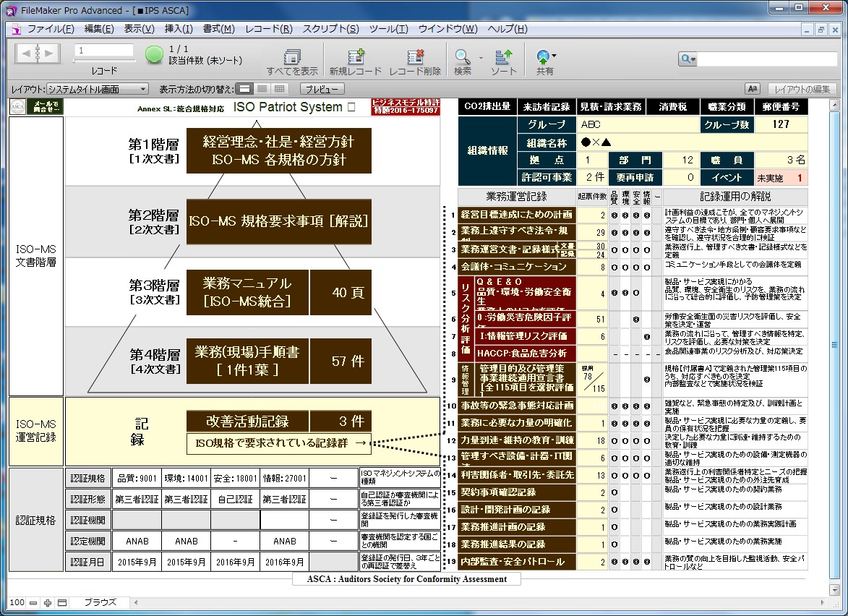Click the vertical scrollbar on right
The image size is (848, 616).
coord(834,344)
